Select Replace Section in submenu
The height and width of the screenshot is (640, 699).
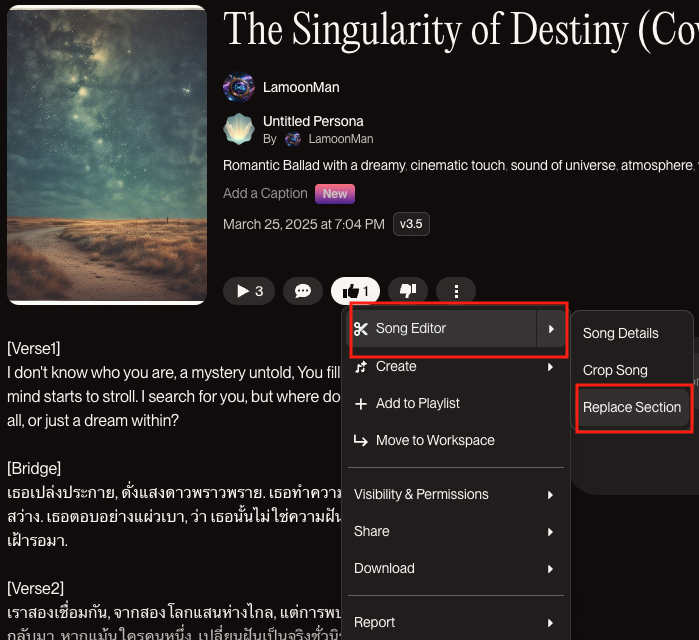click(x=632, y=407)
